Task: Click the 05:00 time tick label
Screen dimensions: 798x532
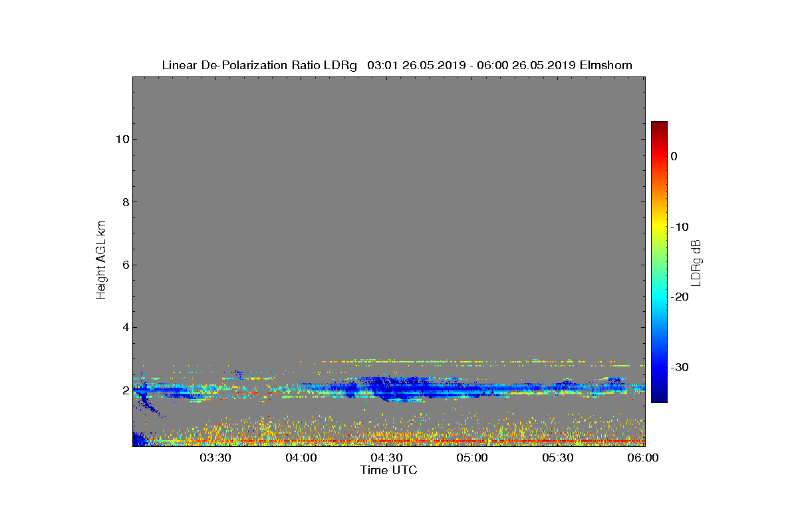Action: [x=473, y=458]
